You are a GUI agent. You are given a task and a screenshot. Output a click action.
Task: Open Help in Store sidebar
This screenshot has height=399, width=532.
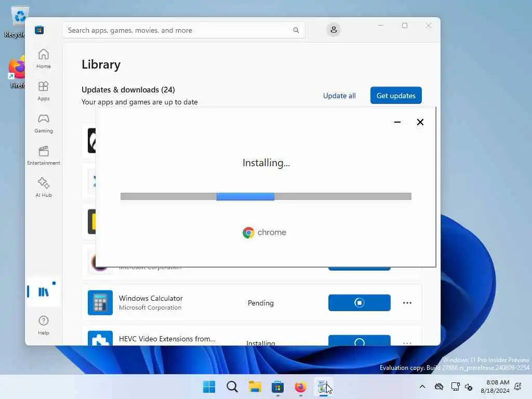[x=44, y=325]
